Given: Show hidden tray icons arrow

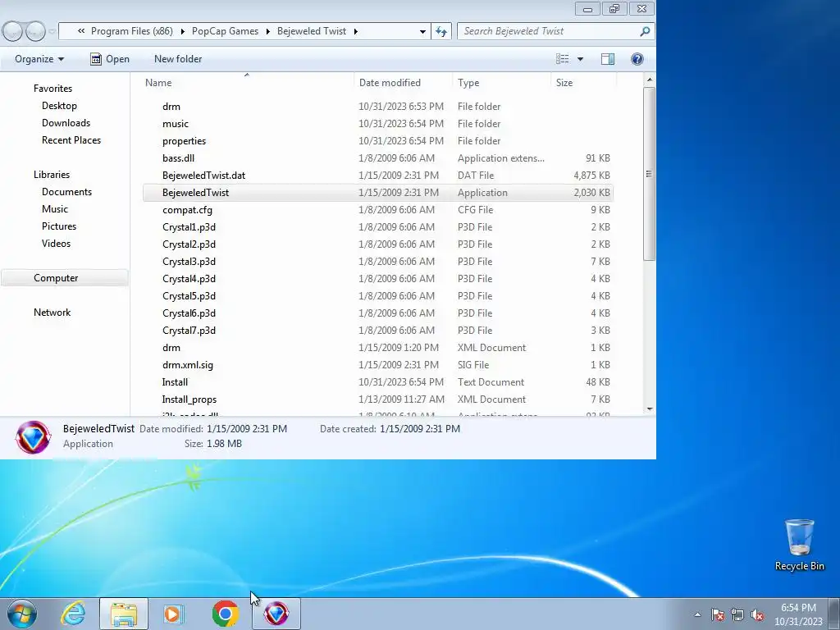Looking at the screenshot, I should point(697,614).
